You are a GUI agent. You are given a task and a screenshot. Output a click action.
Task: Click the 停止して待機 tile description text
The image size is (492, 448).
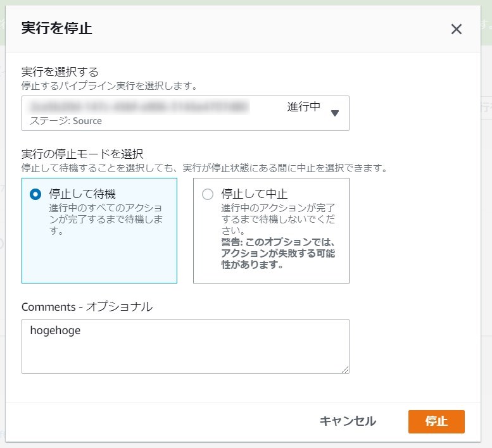click(x=105, y=219)
